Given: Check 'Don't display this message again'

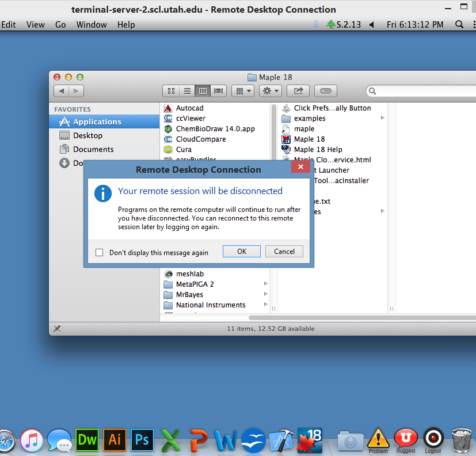Looking at the screenshot, I should coord(100,252).
